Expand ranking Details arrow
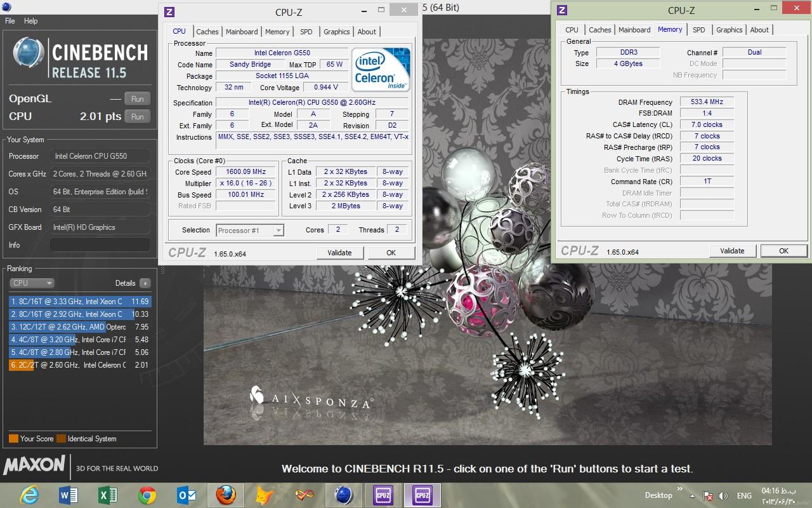This screenshot has width=812, height=508. point(145,283)
